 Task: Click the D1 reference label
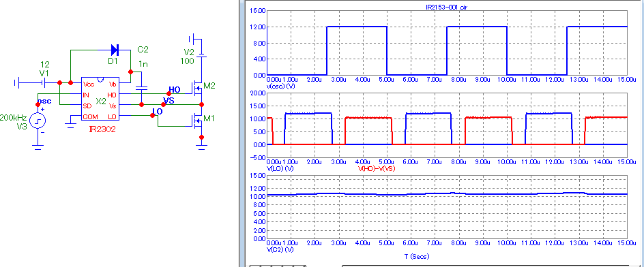click(x=113, y=61)
